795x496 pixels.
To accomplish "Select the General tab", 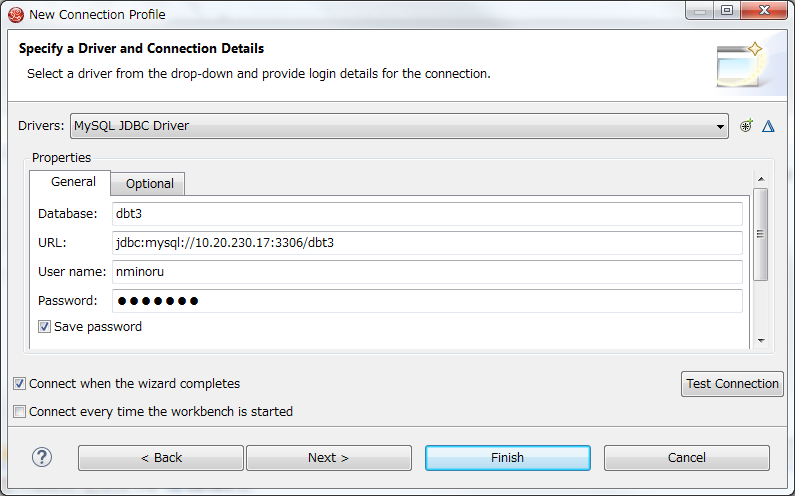I will coord(73,182).
